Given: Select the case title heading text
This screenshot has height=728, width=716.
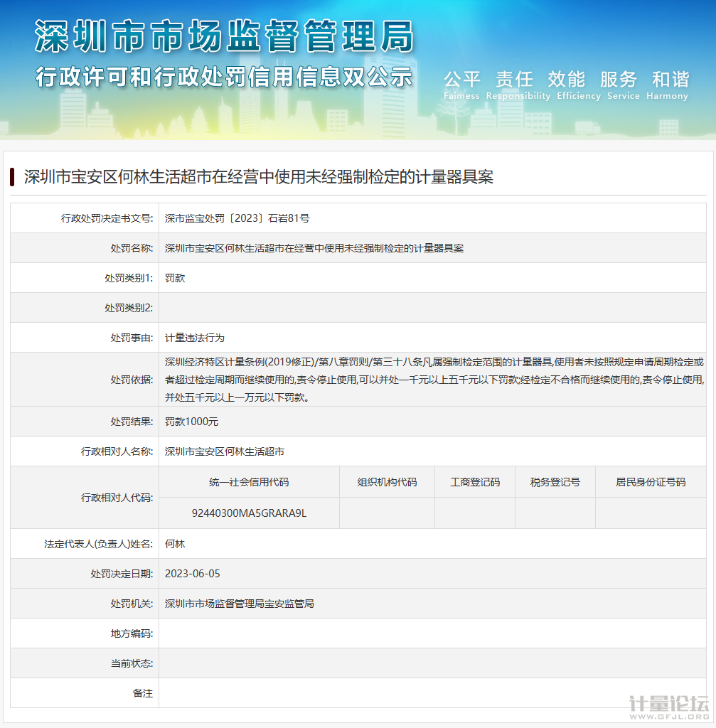Looking at the screenshot, I should pyautogui.click(x=259, y=177).
